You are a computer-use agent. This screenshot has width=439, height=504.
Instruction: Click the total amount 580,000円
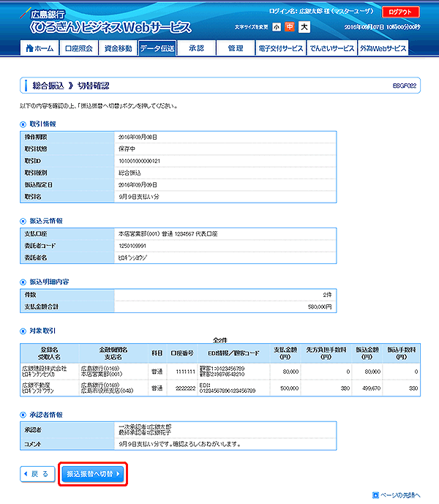point(320,307)
